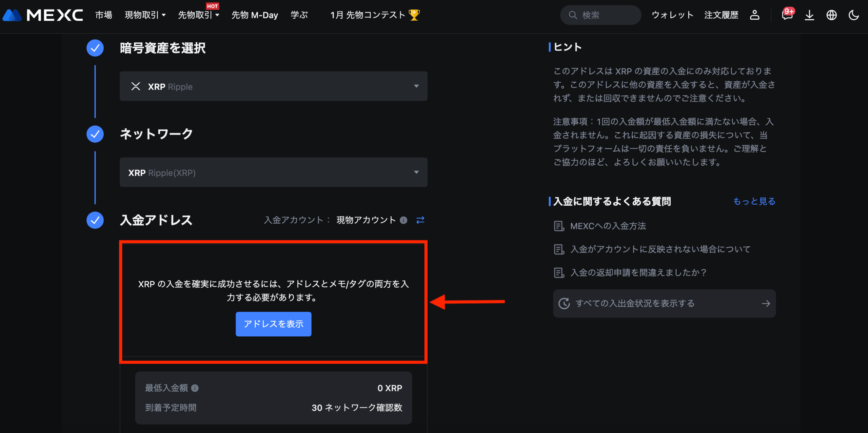Open the 入金がアカウントに反映されない場合について link
This screenshot has height=433, width=868.
click(x=660, y=249)
